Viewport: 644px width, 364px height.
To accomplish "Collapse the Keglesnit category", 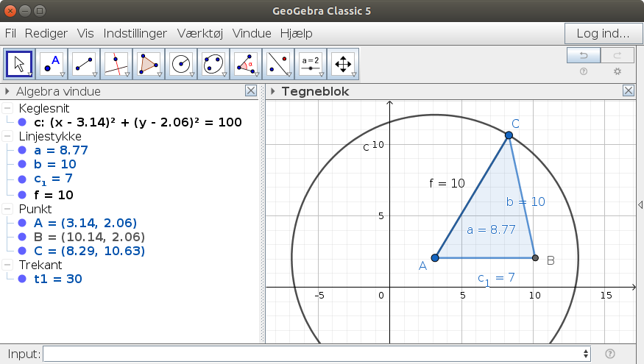I will [x=7, y=108].
